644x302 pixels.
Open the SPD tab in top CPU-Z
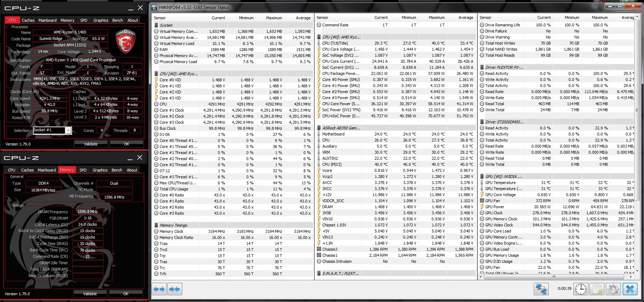(84, 20)
